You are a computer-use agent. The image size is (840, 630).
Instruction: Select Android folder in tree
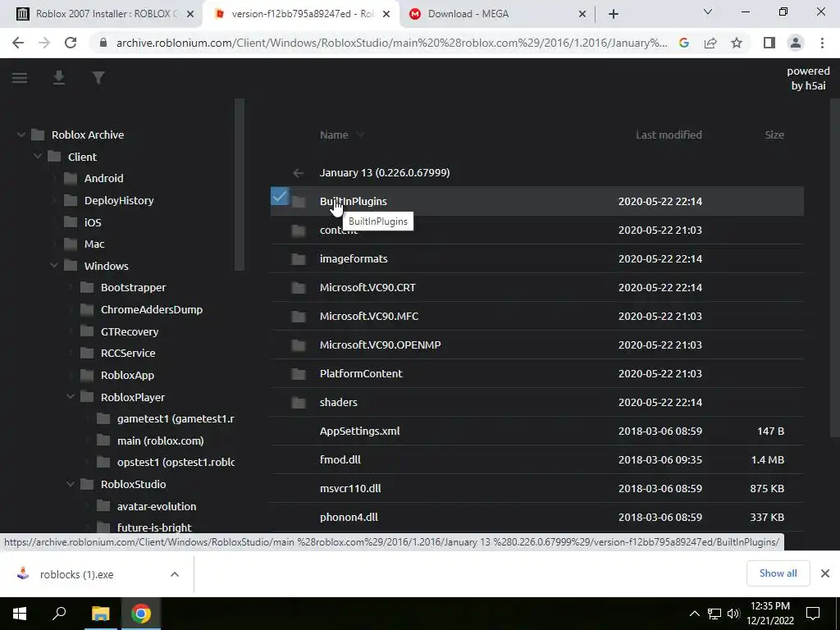[x=103, y=178]
